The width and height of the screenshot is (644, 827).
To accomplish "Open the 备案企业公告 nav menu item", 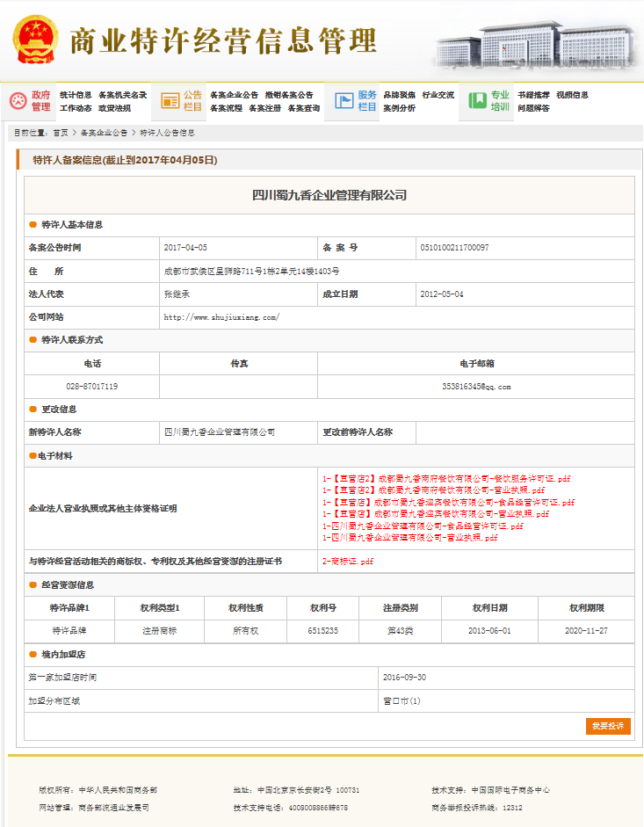I will click(234, 95).
